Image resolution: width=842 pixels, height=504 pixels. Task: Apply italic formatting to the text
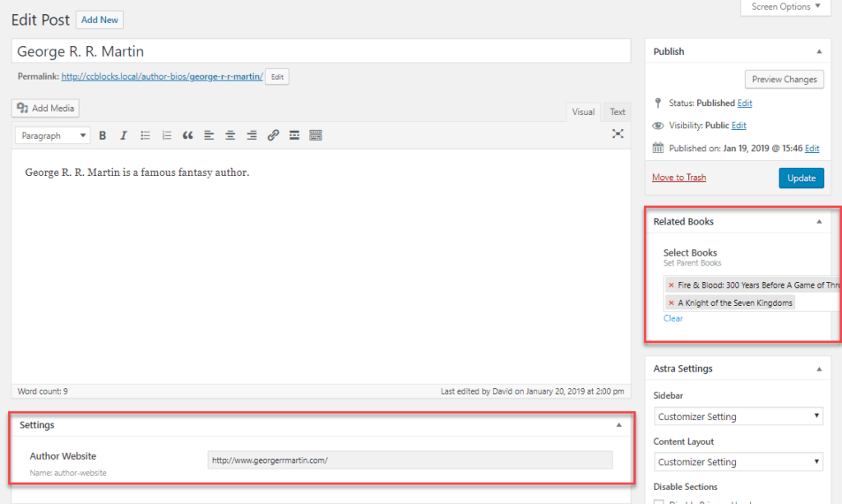[x=123, y=135]
